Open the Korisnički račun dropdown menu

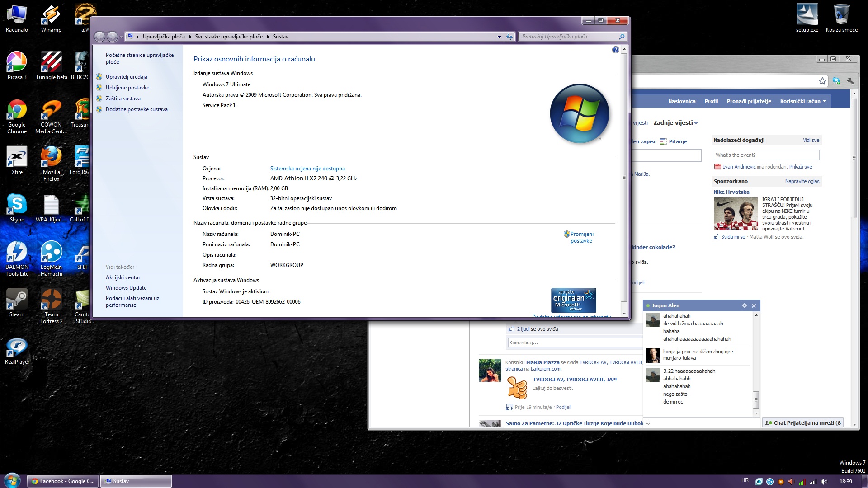tap(802, 101)
